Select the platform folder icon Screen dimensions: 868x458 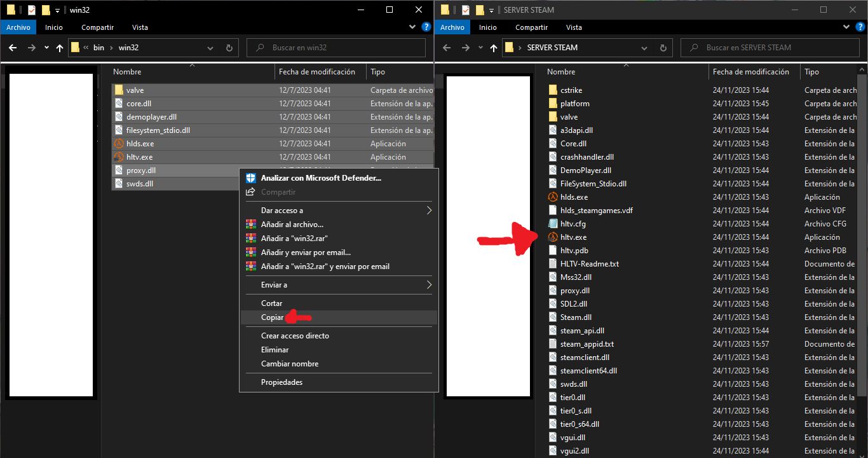(x=553, y=104)
